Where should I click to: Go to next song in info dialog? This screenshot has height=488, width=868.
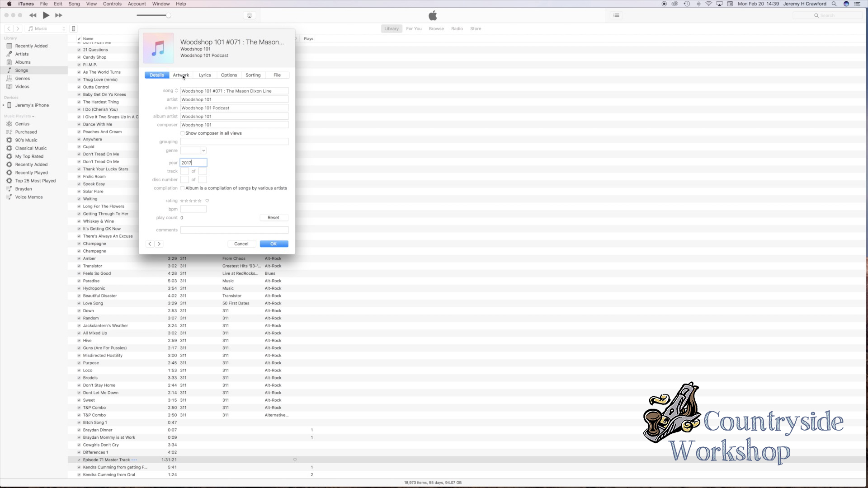pos(159,244)
